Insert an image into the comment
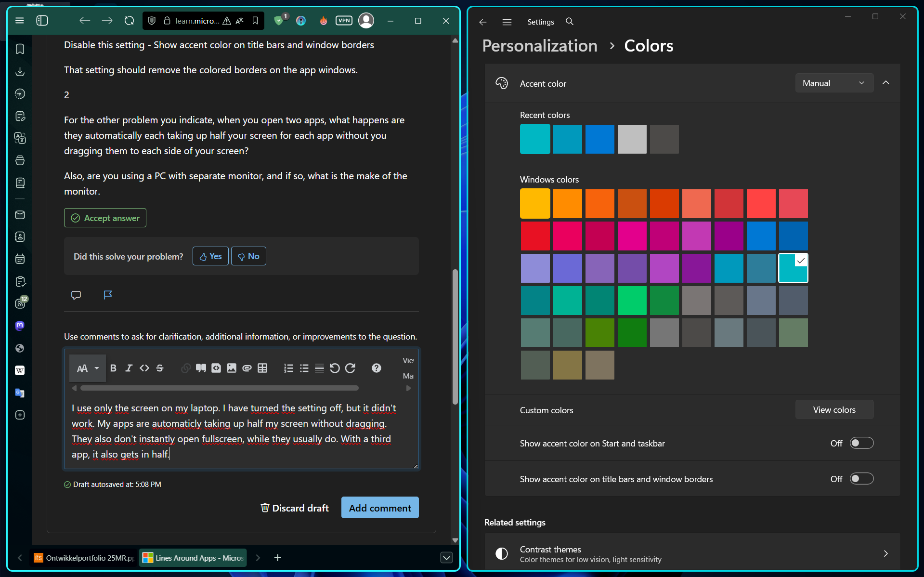Screen dimensions: 924x577 (x=232, y=368)
